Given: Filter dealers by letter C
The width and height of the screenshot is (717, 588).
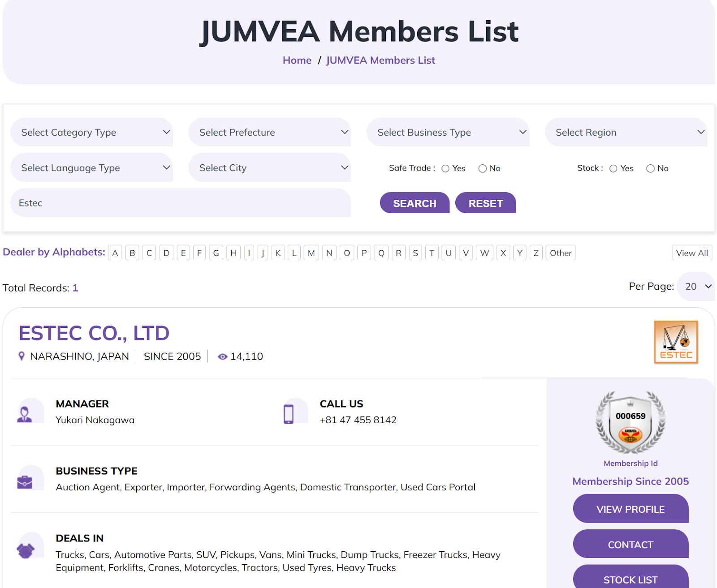Looking at the screenshot, I should tap(149, 253).
